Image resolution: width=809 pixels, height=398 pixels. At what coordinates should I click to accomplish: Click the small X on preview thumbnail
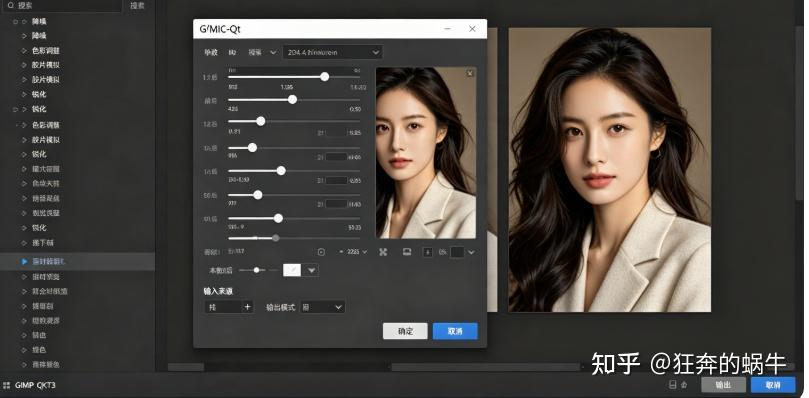[470, 73]
